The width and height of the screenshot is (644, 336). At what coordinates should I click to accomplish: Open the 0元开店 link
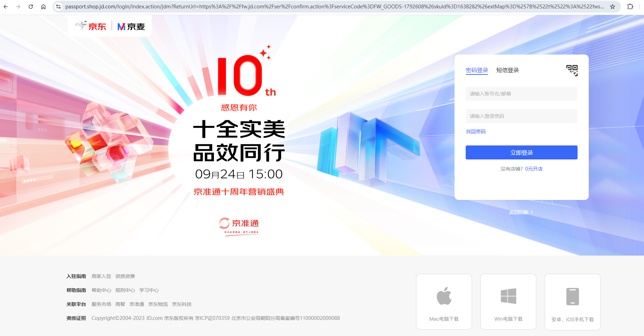coord(534,169)
